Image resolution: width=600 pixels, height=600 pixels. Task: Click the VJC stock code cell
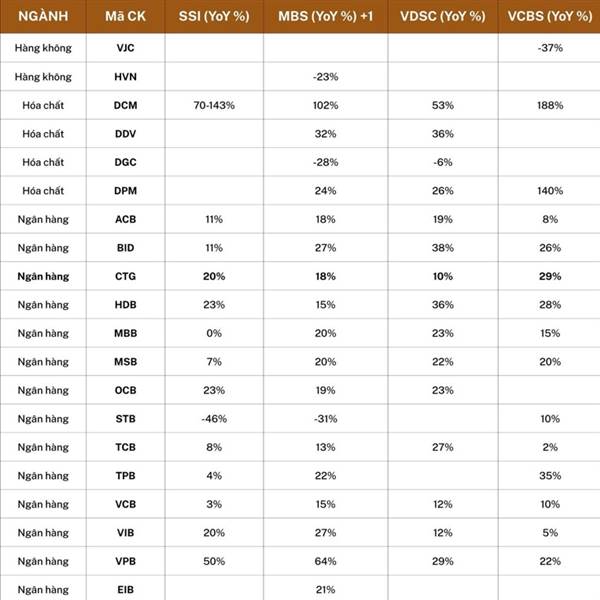(x=126, y=48)
